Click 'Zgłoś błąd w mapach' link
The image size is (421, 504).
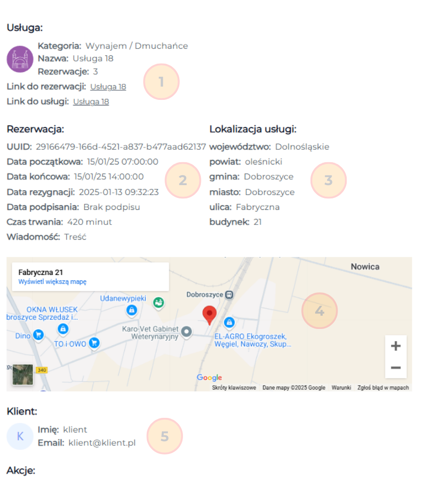383,388
